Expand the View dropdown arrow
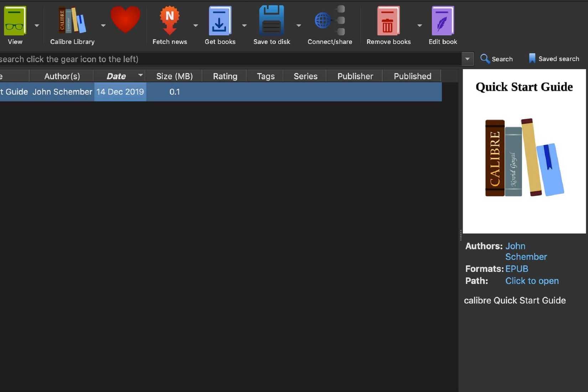This screenshot has height=392, width=588. pyautogui.click(x=37, y=25)
